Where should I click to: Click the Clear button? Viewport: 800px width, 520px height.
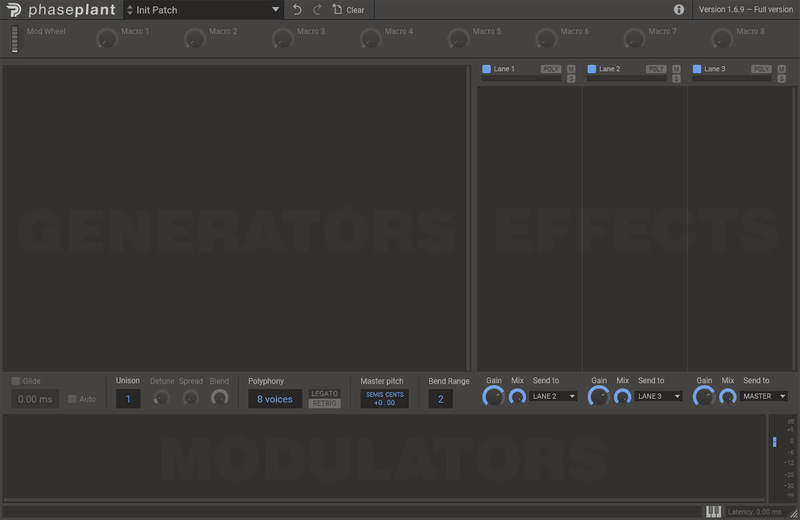349,10
